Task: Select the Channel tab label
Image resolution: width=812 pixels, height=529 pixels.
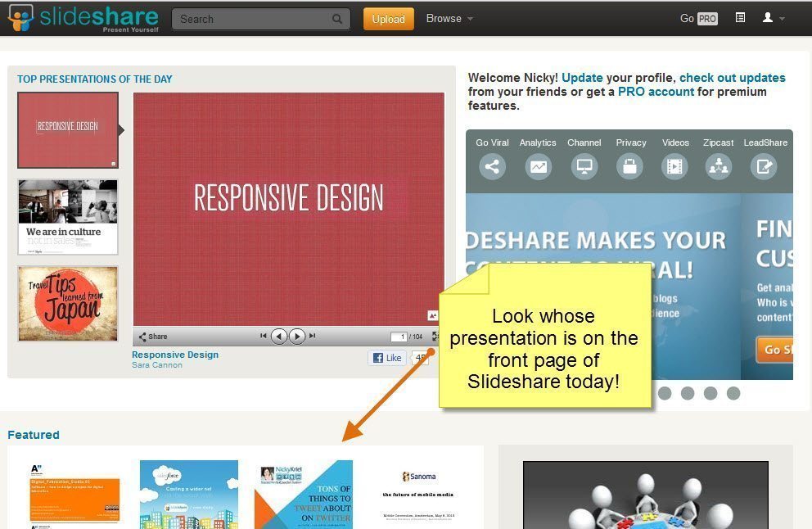Action: pyautogui.click(x=584, y=142)
